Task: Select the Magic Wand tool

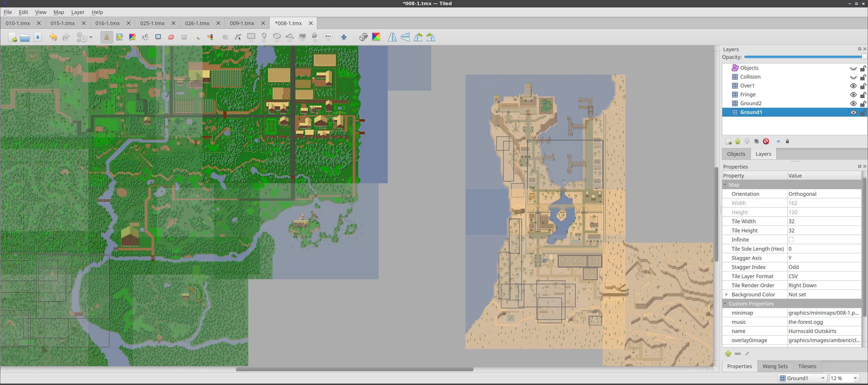Action: point(197,37)
